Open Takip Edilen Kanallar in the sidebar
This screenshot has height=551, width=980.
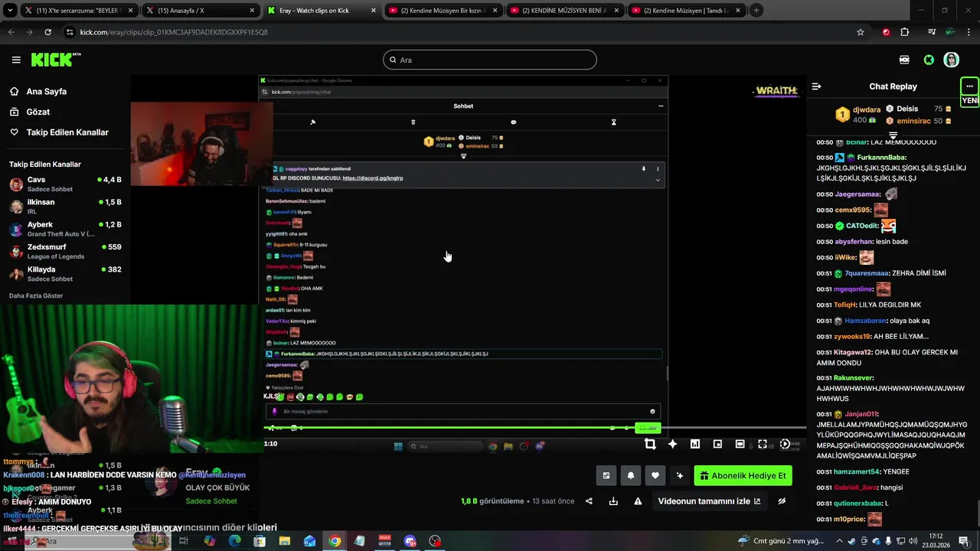67,132
